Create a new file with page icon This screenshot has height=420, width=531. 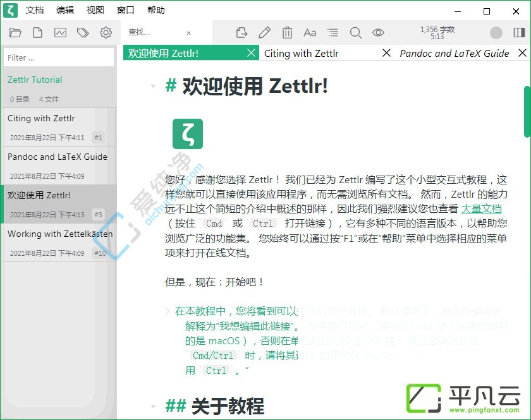point(37,33)
